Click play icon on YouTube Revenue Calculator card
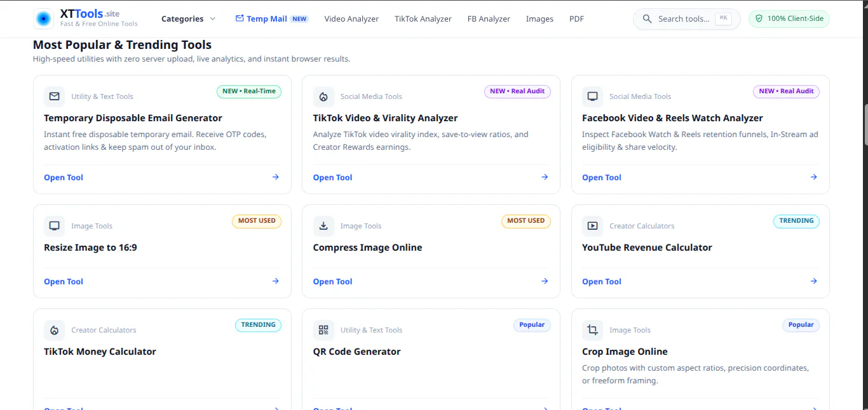 [x=593, y=226]
